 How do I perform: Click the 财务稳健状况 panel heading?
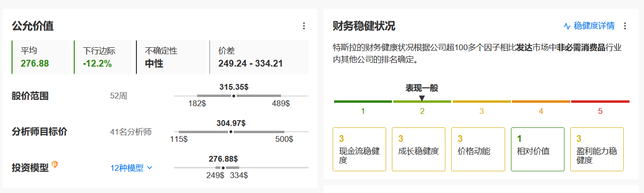364,26
